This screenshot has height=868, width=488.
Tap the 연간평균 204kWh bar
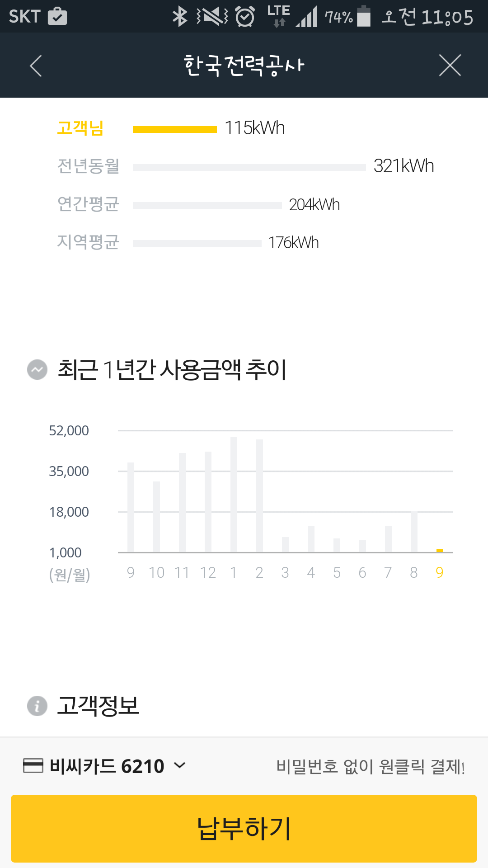point(207,205)
